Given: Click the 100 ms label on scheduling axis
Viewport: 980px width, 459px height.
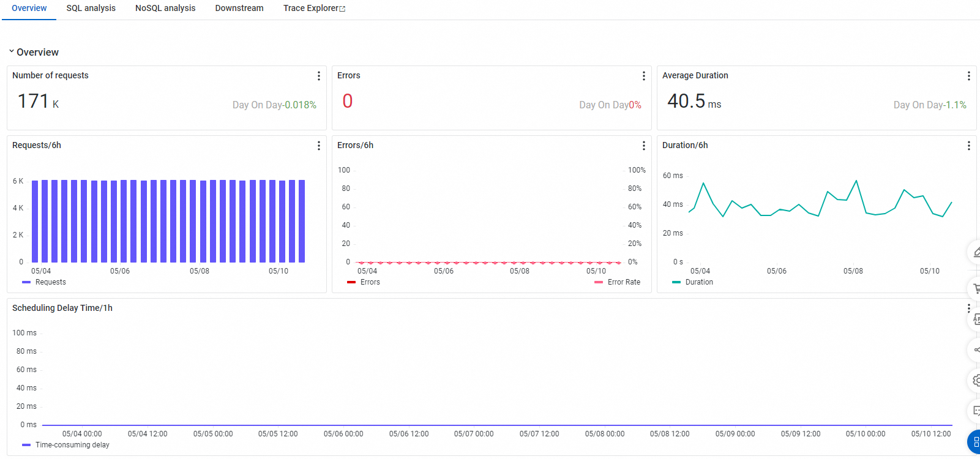Looking at the screenshot, I should click(x=24, y=333).
